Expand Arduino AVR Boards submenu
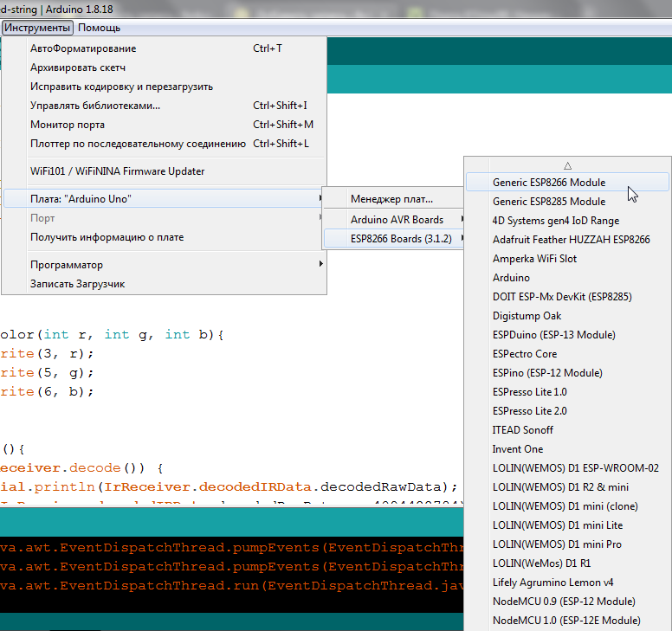 (x=393, y=220)
